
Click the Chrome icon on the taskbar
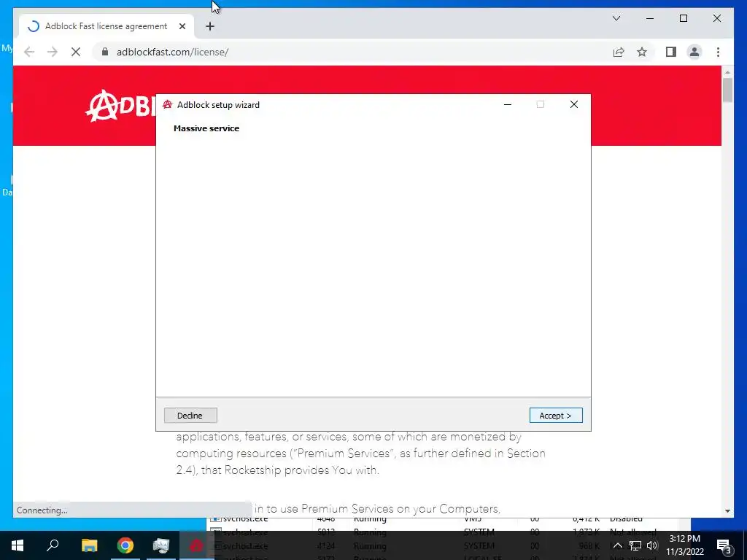[125, 545]
